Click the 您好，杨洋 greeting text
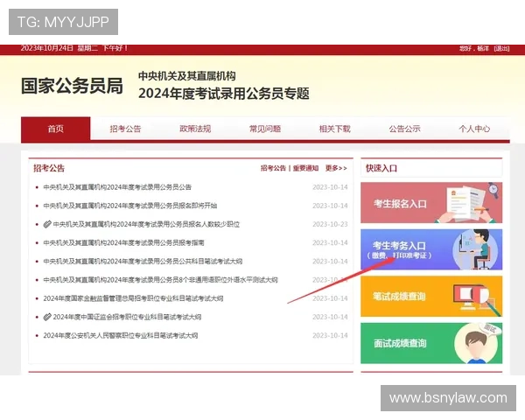The width and height of the screenshot is (525, 420). point(474,49)
